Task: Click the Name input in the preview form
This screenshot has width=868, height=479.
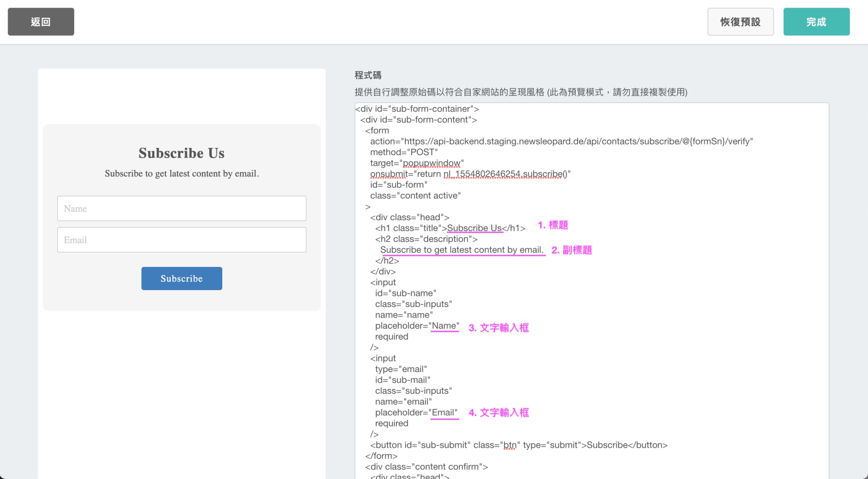Action: coord(182,209)
